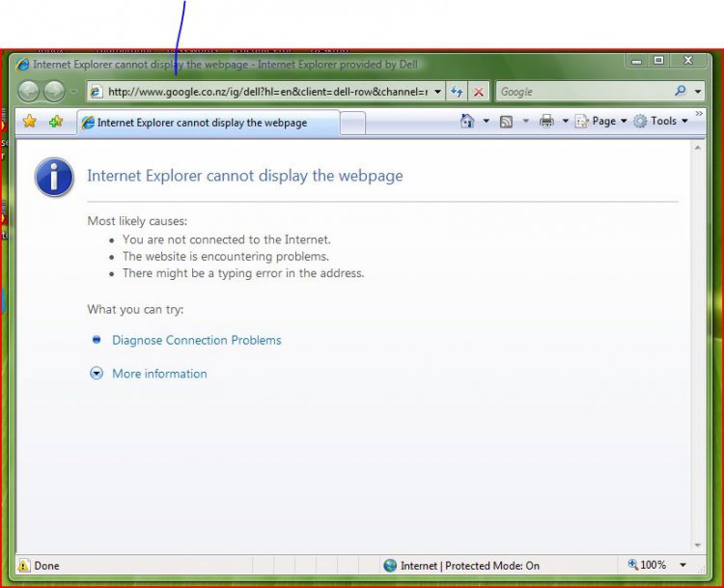This screenshot has height=588, width=724.
Task: Click the Back navigation button
Action: coord(28,91)
